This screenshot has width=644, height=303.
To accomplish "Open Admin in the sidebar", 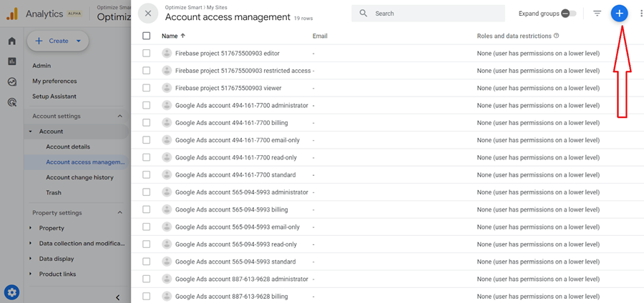I will pos(42,66).
